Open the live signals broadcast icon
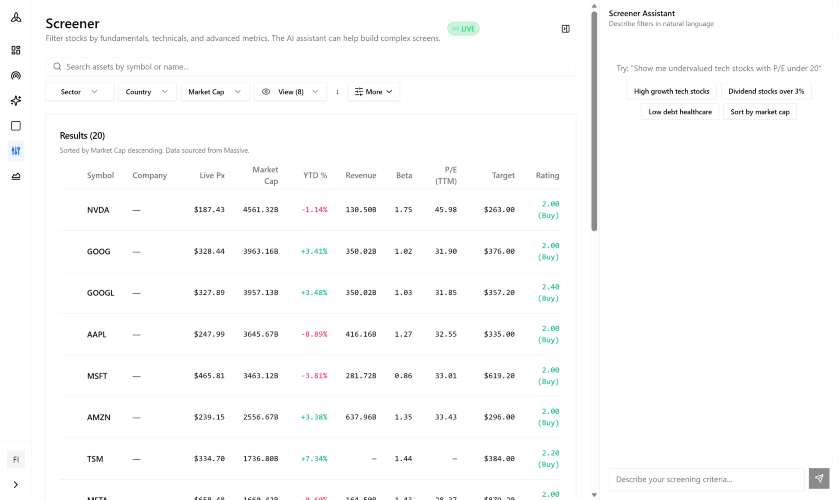This screenshot has width=839, height=500. coord(16,75)
